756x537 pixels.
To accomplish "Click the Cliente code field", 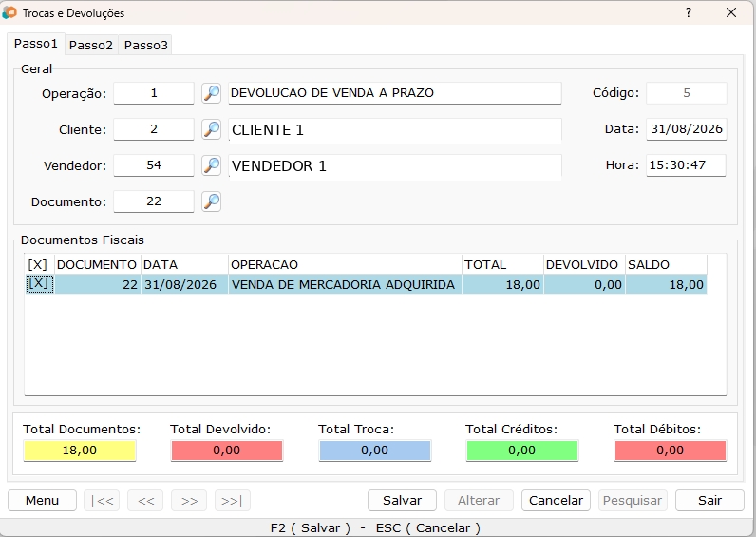I will click(x=154, y=129).
